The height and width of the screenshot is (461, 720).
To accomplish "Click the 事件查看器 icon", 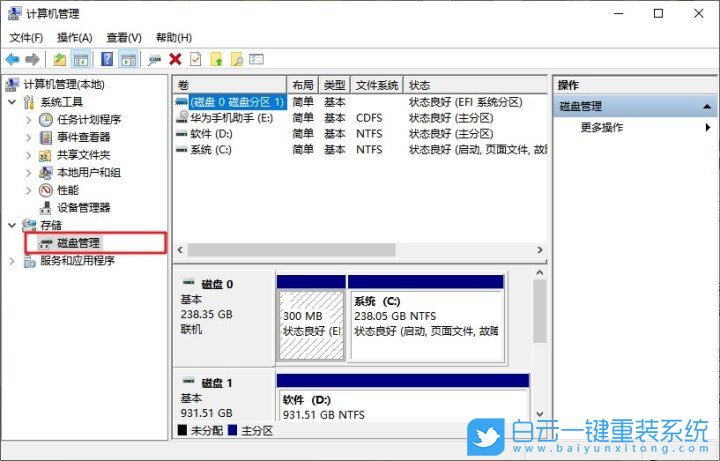I will 46,137.
